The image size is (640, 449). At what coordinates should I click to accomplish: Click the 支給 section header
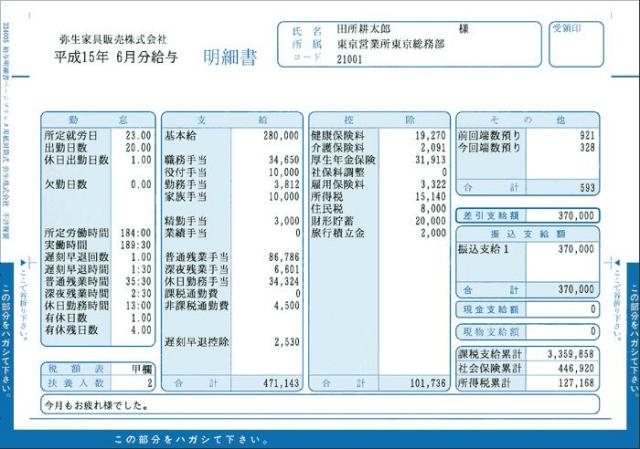232,120
